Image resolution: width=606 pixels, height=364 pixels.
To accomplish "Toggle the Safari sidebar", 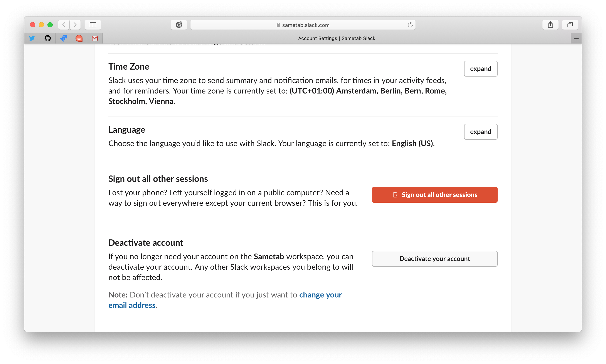I will (93, 25).
